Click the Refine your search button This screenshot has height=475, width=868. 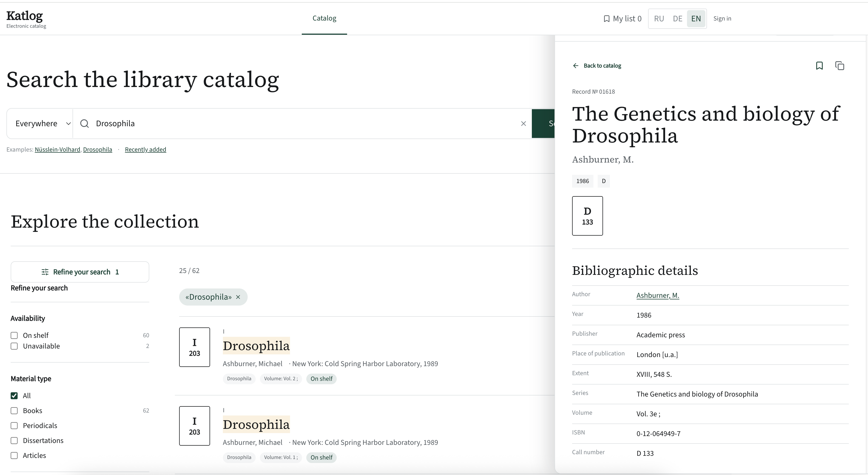pyautogui.click(x=80, y=272)
